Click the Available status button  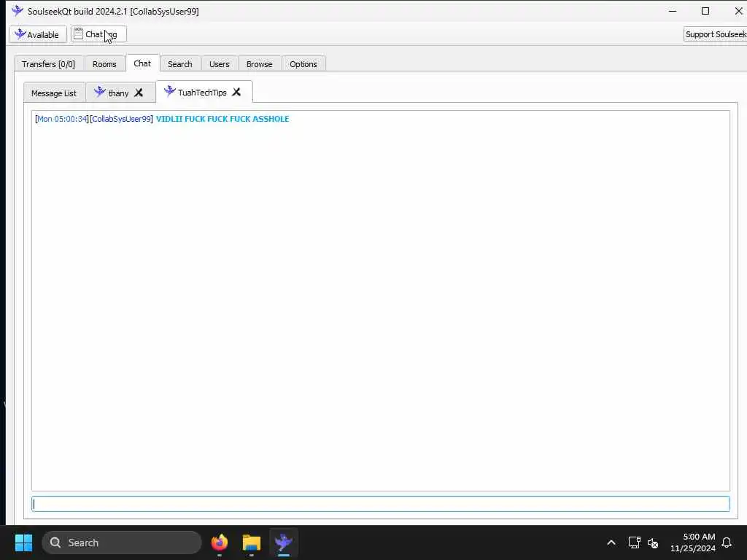[x=38, y=34]
